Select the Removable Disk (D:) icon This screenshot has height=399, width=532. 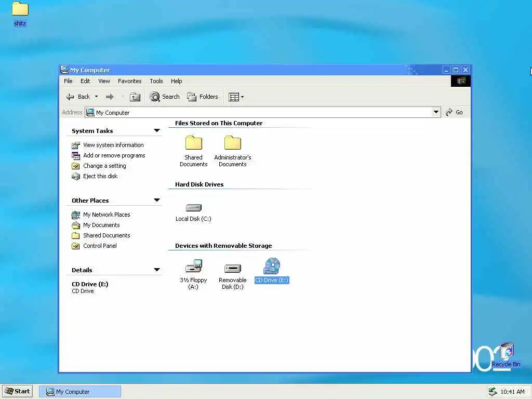pyautogui.click(x=232, y=269)
